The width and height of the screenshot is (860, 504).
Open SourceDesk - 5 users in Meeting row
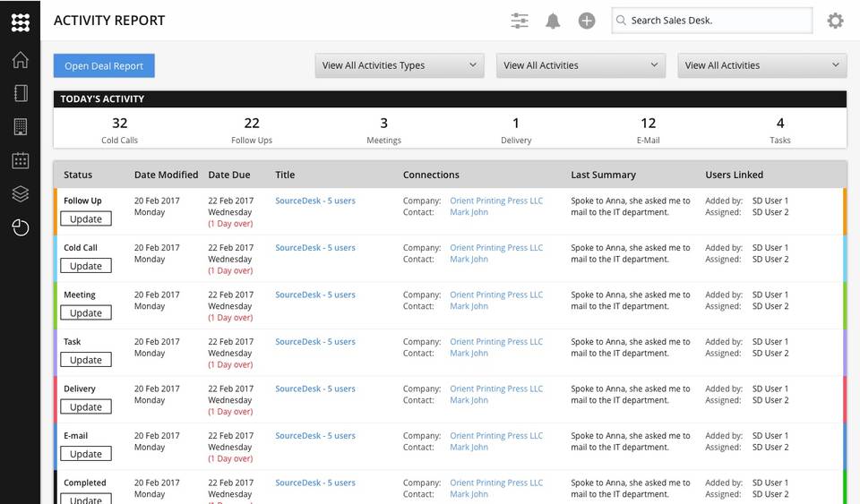[x=315, y=295]
